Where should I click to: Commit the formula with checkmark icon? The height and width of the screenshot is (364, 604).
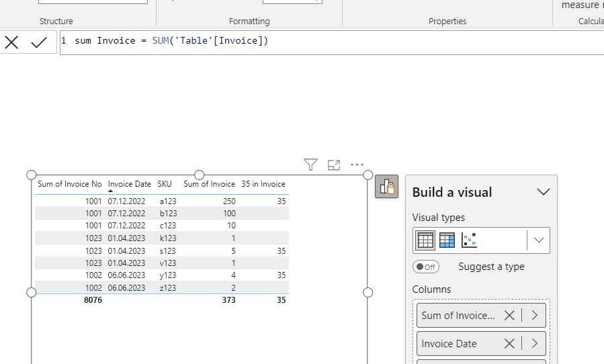tap(39, 42)
